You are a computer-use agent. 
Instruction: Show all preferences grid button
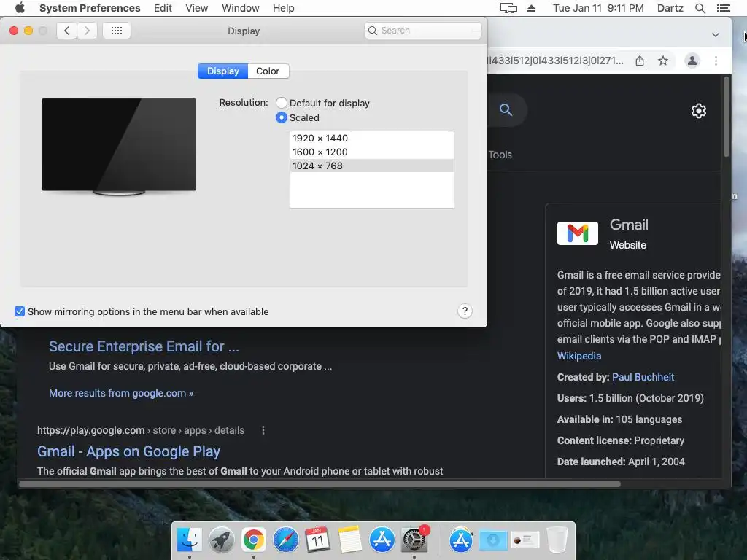pos(117,31)
